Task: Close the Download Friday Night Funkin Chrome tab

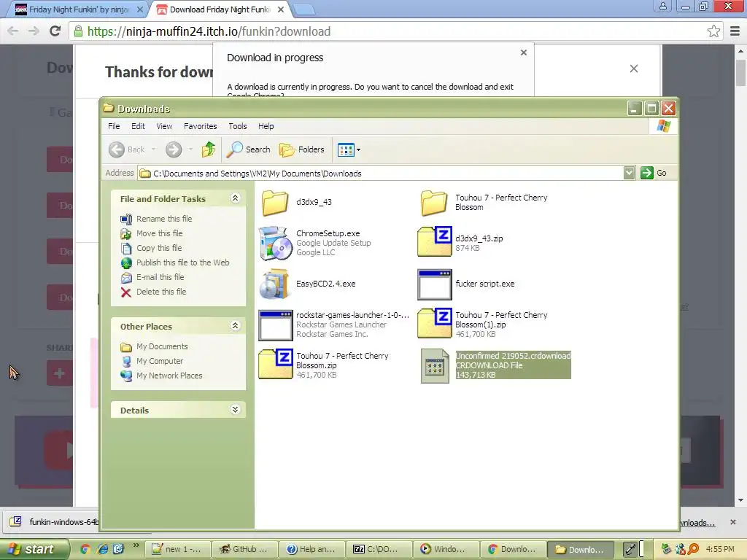Action: 281,9
